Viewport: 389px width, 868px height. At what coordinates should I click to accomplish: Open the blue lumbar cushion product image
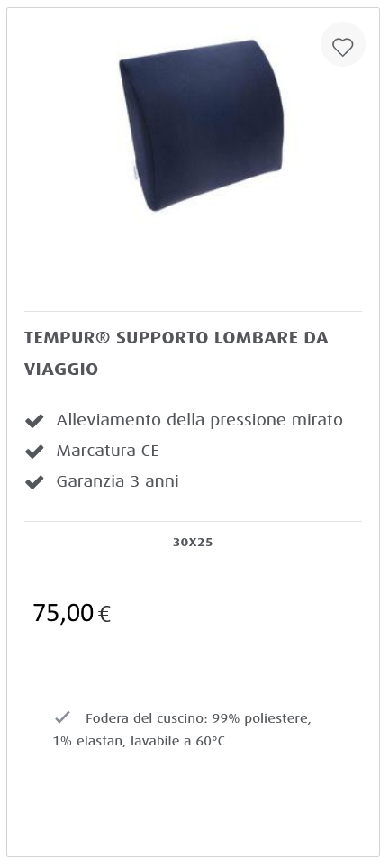click(201, 125)
